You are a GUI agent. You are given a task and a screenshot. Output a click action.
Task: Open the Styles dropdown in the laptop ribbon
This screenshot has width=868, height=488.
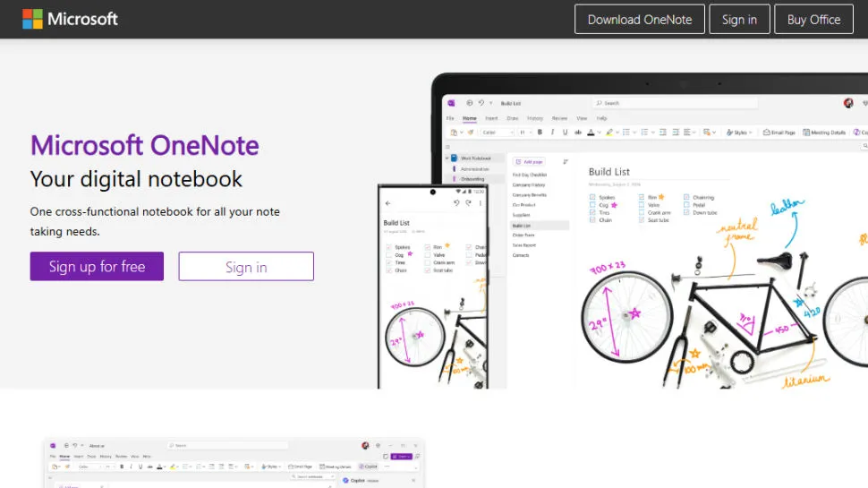click(739, 133)
